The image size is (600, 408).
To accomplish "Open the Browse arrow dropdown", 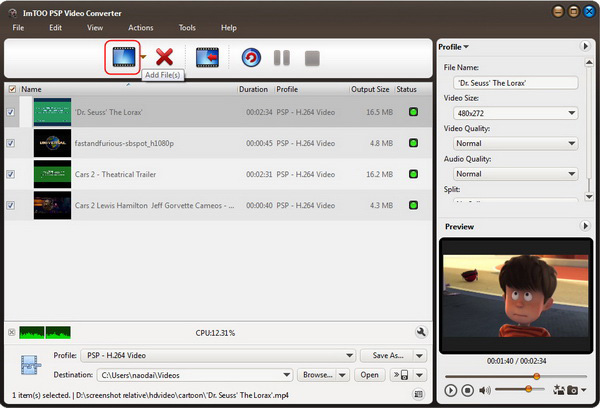I will (x=342, y=375).
